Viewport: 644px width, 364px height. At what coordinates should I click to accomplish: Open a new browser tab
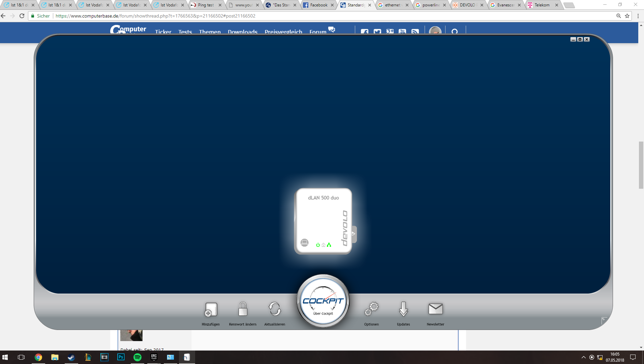[x=569, y=5]
